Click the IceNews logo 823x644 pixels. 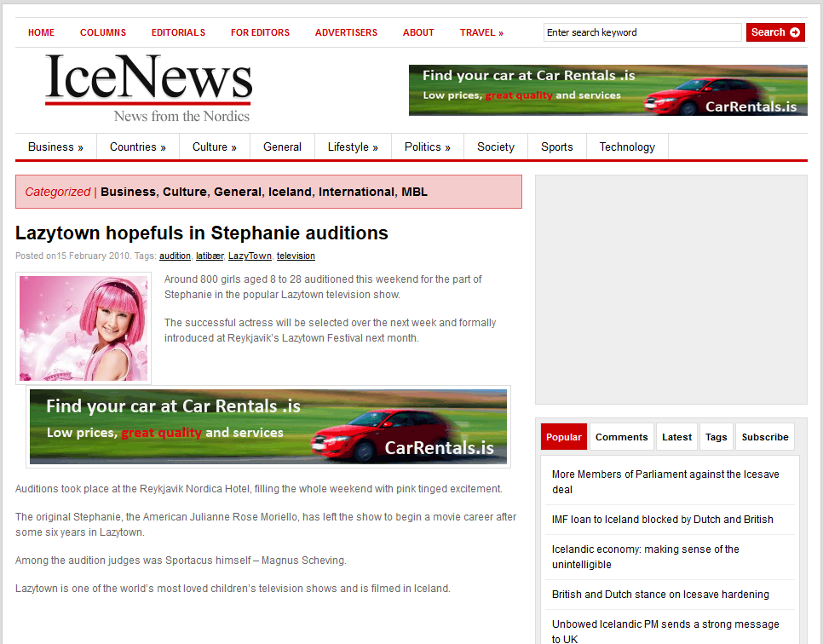(x=148, y=89)
